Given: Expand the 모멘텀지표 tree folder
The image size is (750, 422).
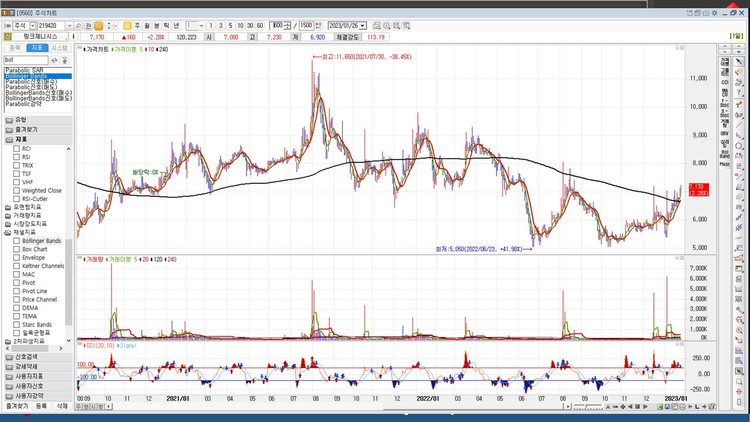Looking at the screenshot, I should click(8, 207).
